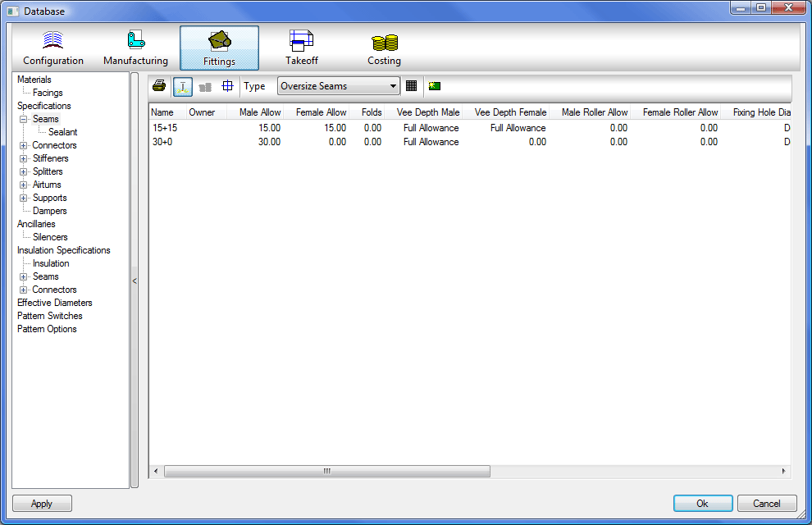Expand Seams under Insulation Specifications
This screenshot has height=525, width=812.
click(x=23, y=276)
